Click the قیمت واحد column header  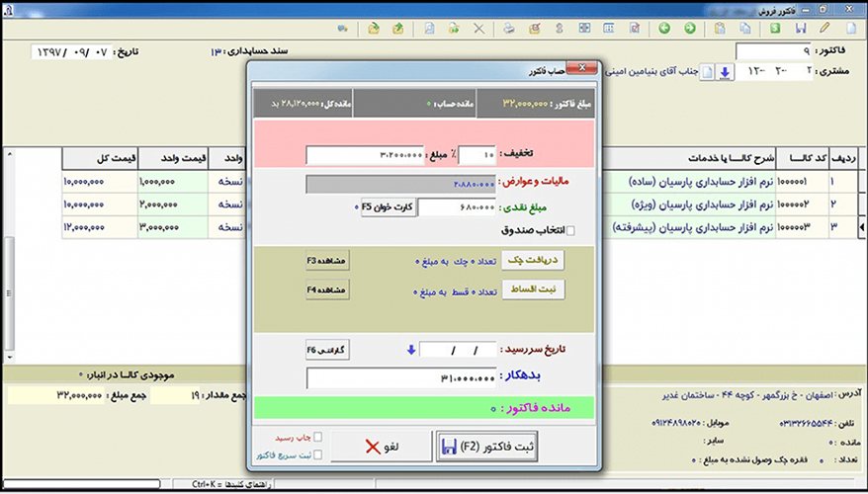(173, 159)
